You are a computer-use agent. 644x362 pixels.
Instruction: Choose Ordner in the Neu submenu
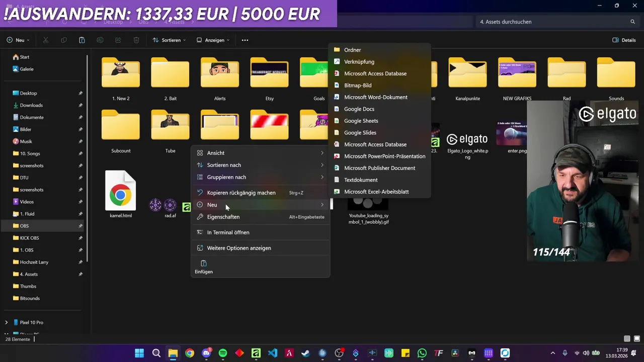pos(379,50)
